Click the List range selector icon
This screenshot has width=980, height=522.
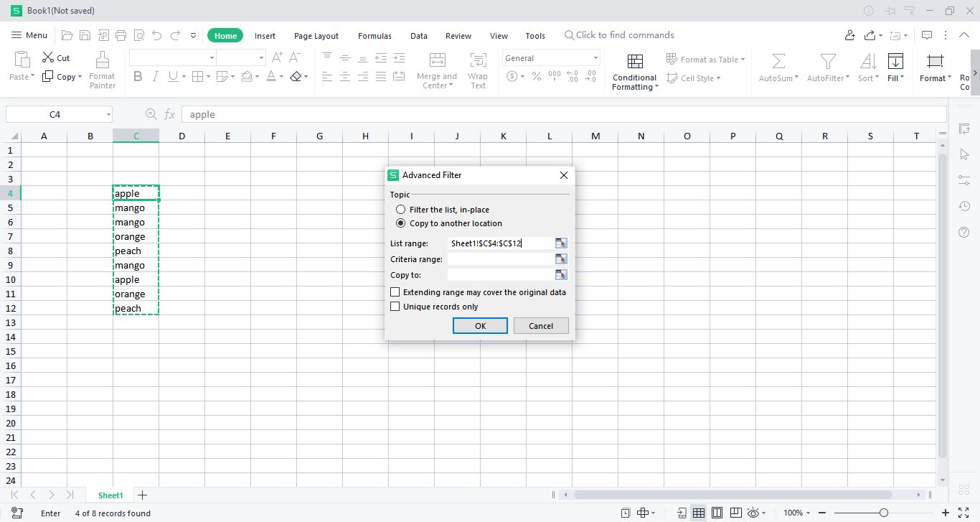click(561, 243)
